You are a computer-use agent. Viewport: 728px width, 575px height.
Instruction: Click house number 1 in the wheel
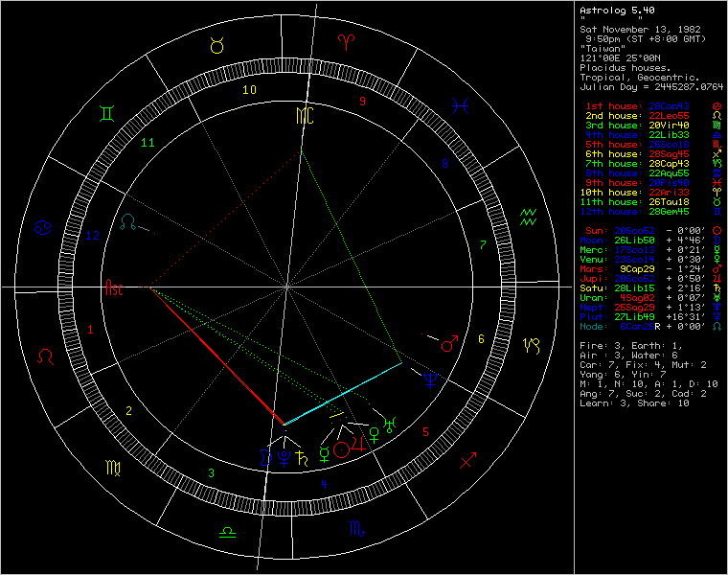point(90,330)
